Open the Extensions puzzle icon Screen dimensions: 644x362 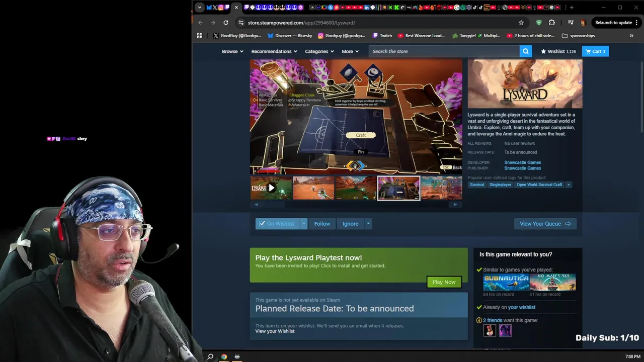click(552, 23)
